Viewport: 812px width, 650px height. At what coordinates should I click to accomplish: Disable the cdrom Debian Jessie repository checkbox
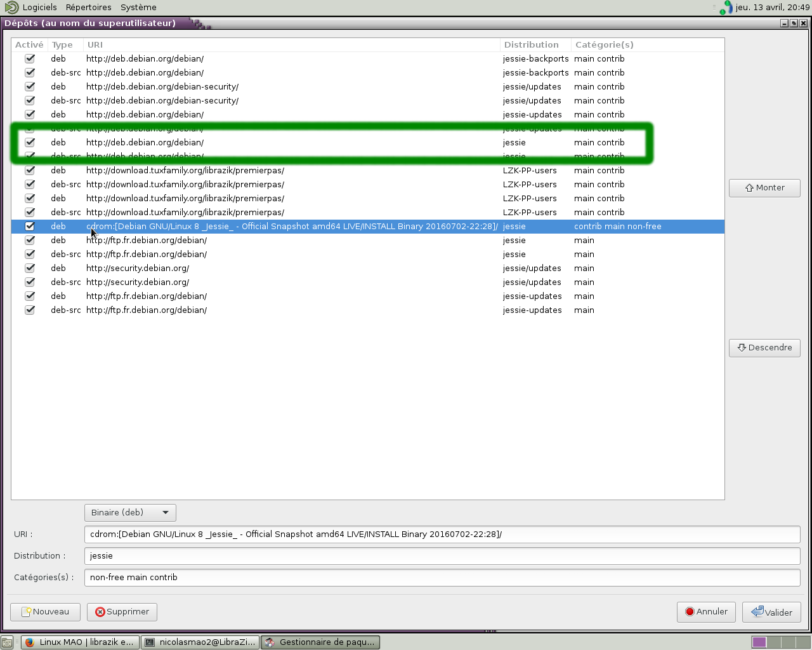pos(30,226)
